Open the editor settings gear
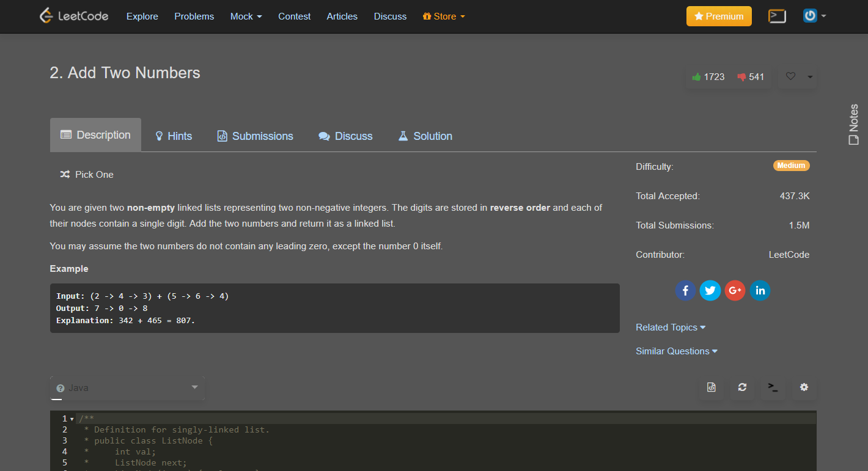868x471 pixels. click(804, 387)
